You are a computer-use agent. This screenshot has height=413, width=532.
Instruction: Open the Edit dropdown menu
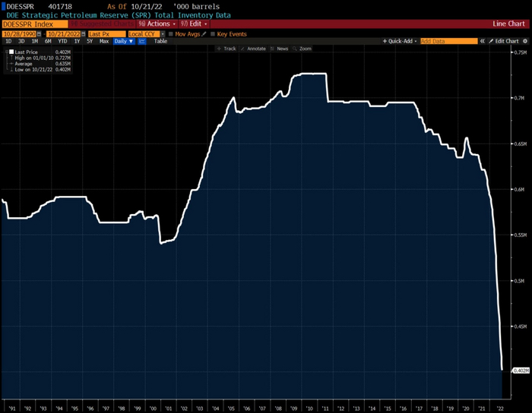pyautogui.click(x=194, y=24)
